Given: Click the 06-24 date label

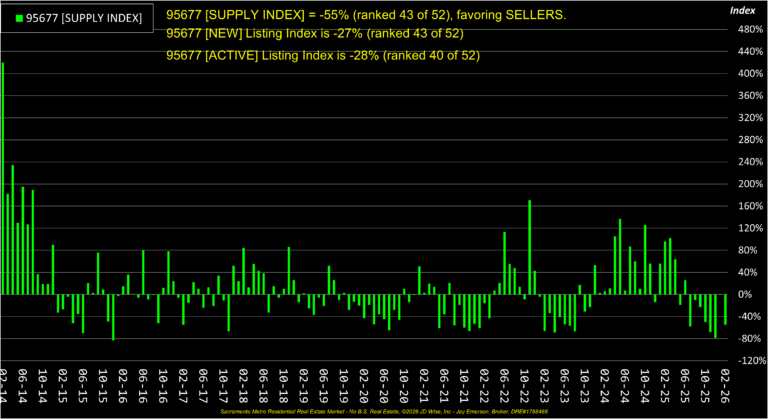Looking at the screenshot, I should [x=625, y=386].
